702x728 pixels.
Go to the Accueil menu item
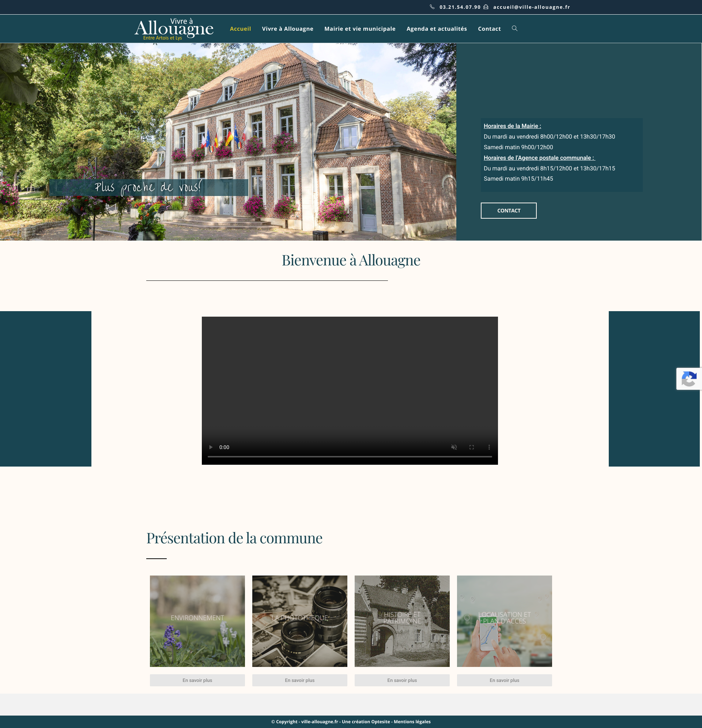tap(240, 29)
